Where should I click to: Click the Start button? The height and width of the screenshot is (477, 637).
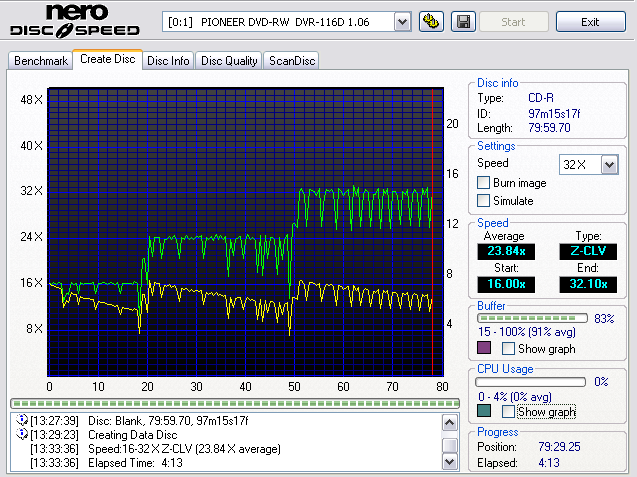point(514,22)
